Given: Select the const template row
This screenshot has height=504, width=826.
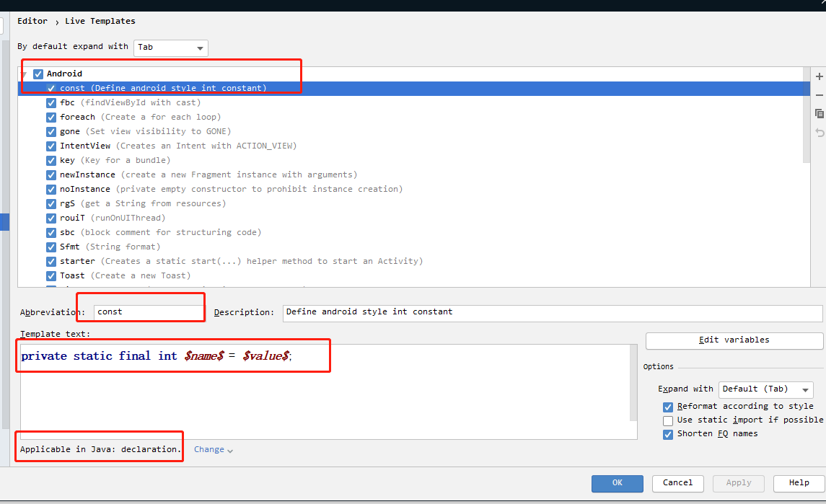Looking at the screenshot, I should [414, 89].
